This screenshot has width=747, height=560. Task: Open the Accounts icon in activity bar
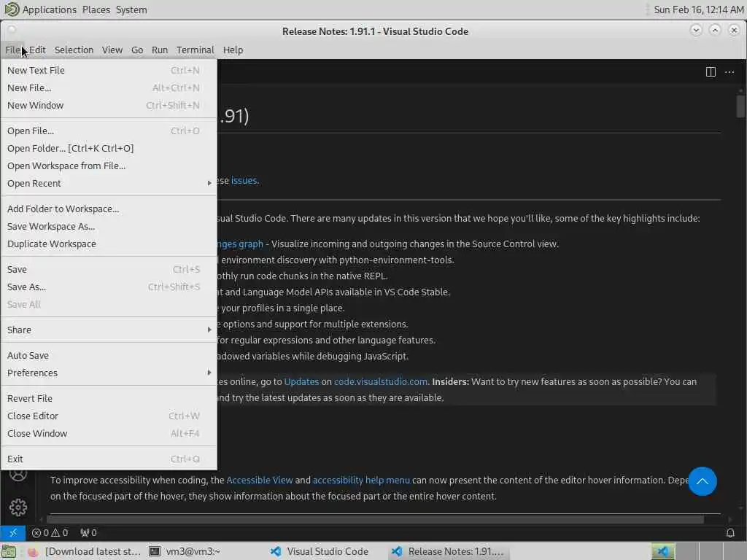(x=18, y=474)
